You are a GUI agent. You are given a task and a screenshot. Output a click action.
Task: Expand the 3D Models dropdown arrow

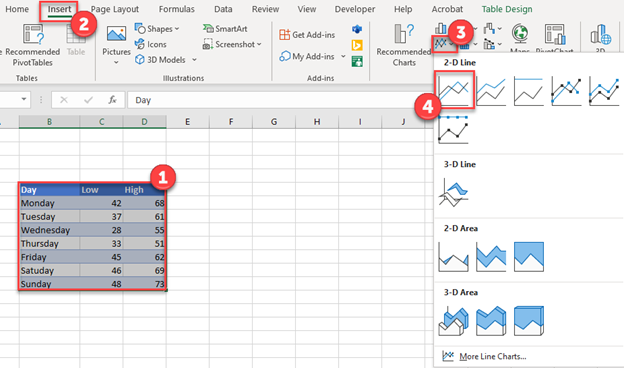tap(194, 60)
